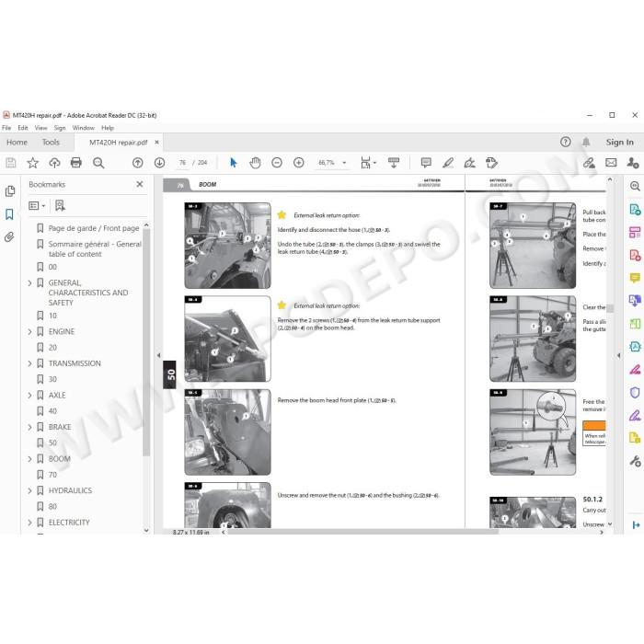Open bookmark options dropdown menu

click(37, 206)
